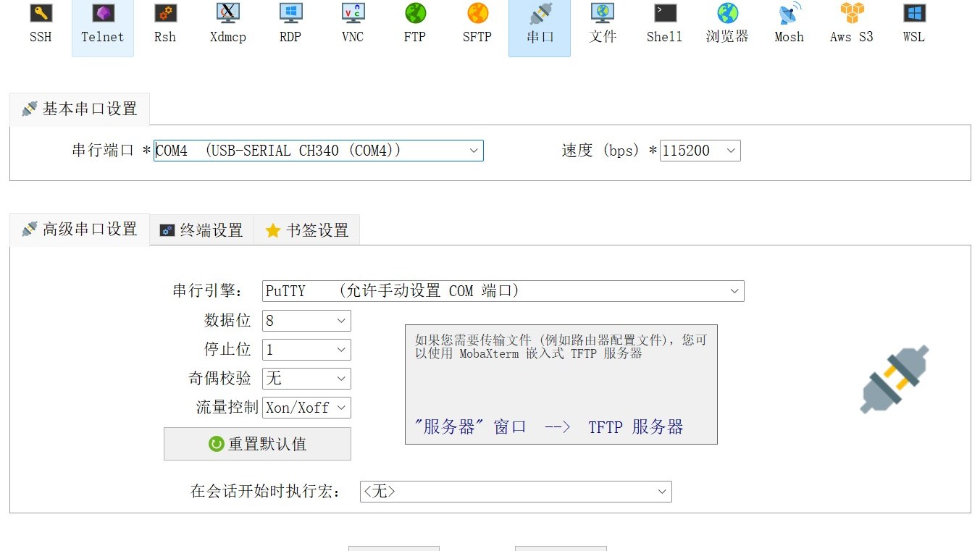Select the Shell session type

point(665,24)
